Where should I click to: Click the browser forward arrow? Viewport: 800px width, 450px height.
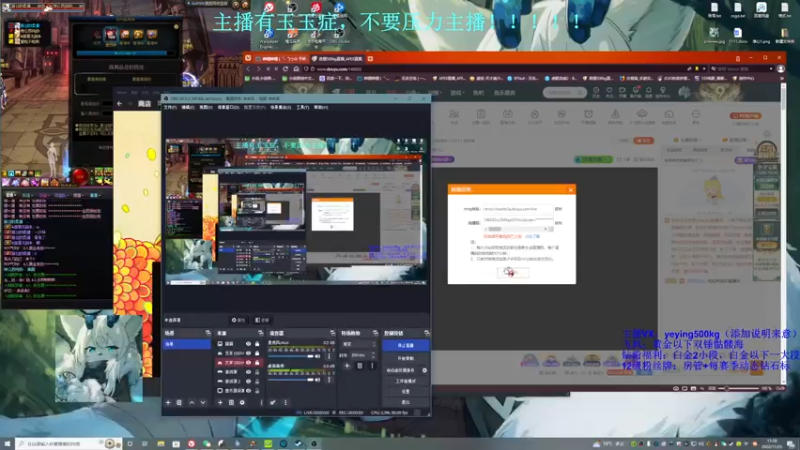point(259,69)
